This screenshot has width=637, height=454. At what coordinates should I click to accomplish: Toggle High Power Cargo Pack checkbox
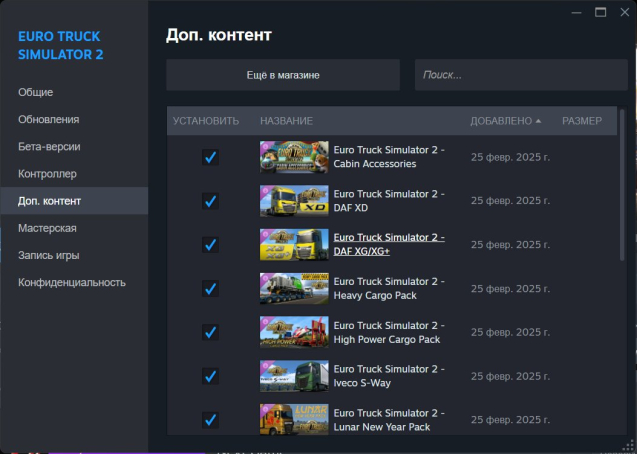pos(210,333)
